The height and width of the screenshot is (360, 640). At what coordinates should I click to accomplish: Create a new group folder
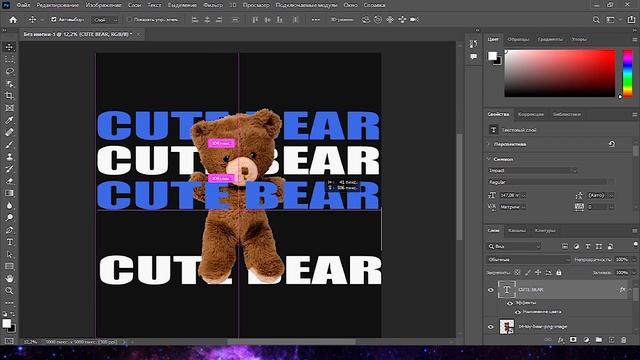598,340
